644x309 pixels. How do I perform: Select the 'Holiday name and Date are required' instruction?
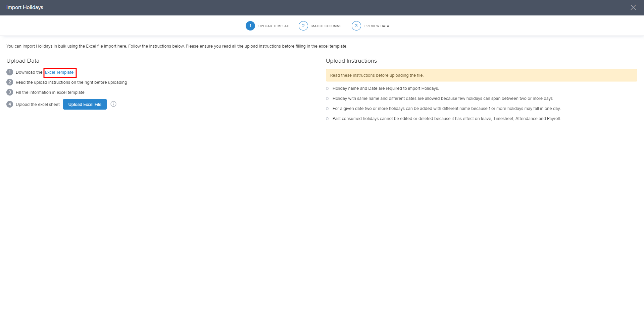[385, 88]
